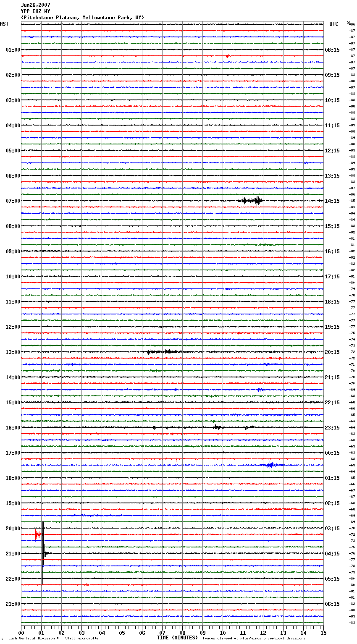
Task: Click the 22:15 UTC time label
Action: [x=332, y=403]
